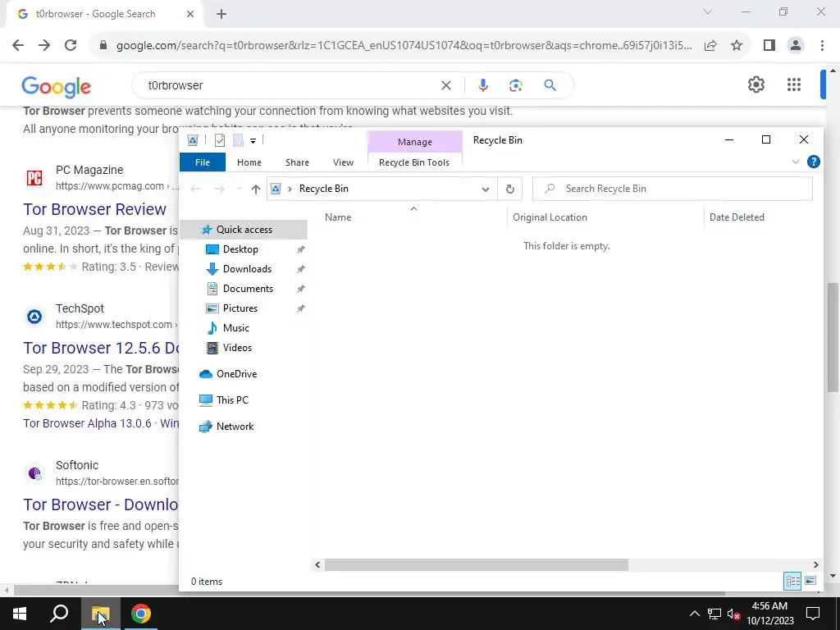Open Google quick settings gear
Screen dimensions: 840x630
(756, 84)
